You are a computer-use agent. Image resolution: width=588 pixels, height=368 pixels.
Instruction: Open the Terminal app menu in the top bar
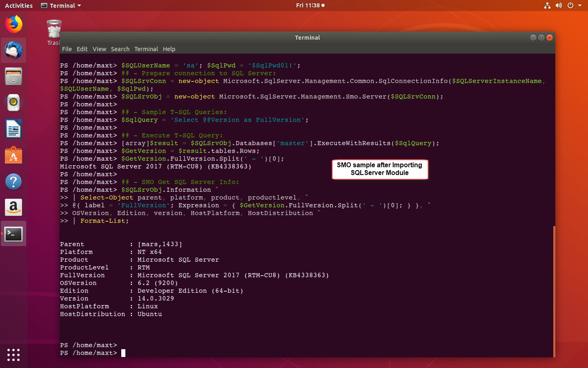(61, 6)
